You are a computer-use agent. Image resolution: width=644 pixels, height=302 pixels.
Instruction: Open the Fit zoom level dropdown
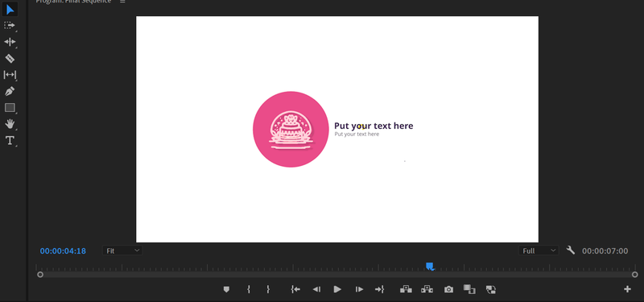click(122, 250)
